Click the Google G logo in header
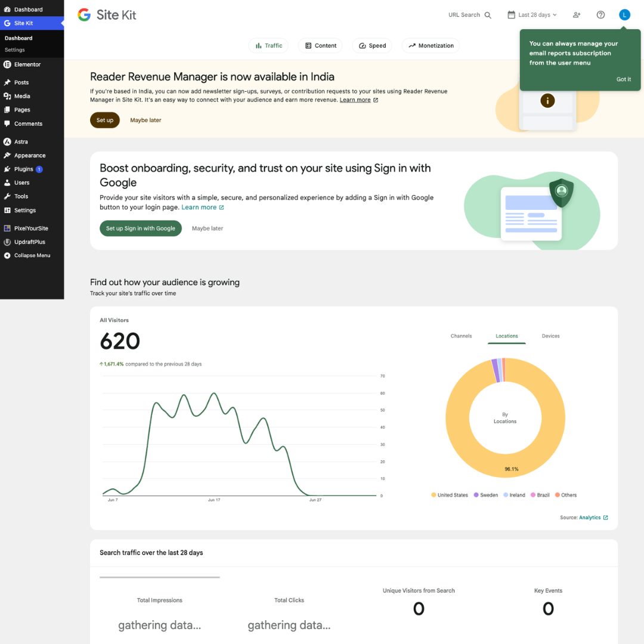The width and height of the screenshot is (644, 644). [84, 15]
